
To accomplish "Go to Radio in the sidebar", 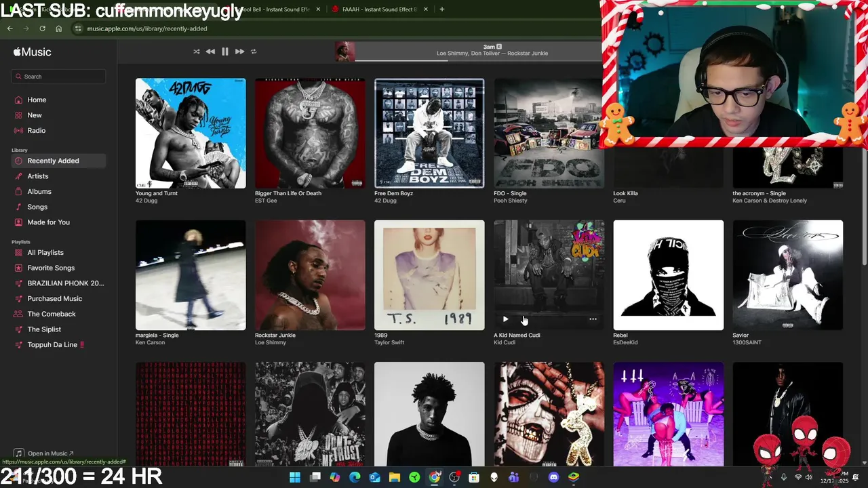I will [58, 130].
